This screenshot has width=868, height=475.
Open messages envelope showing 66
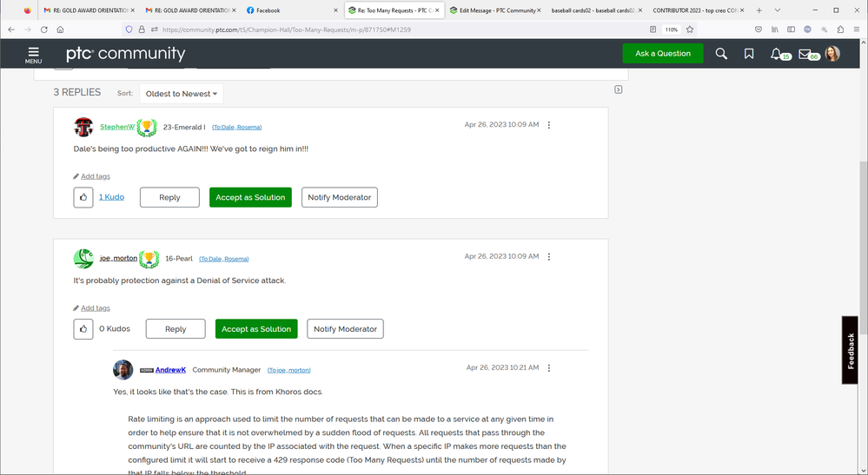(805, 54)
